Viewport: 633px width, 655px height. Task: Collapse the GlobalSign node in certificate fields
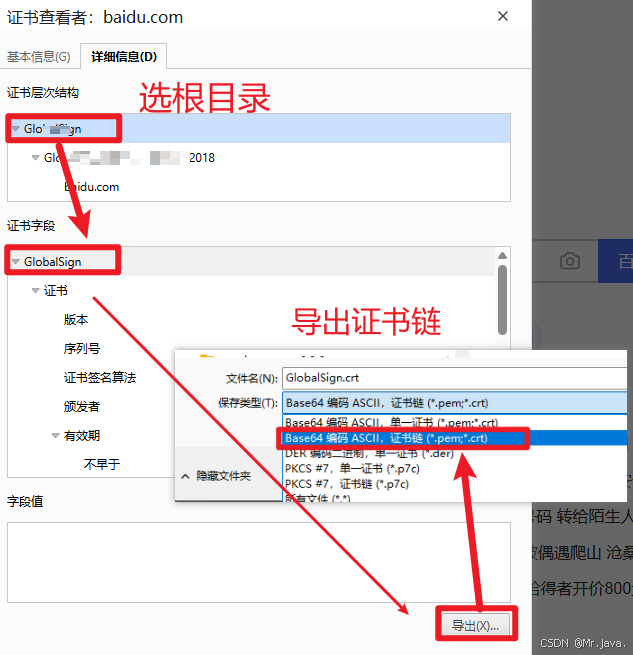coord(16,261)
